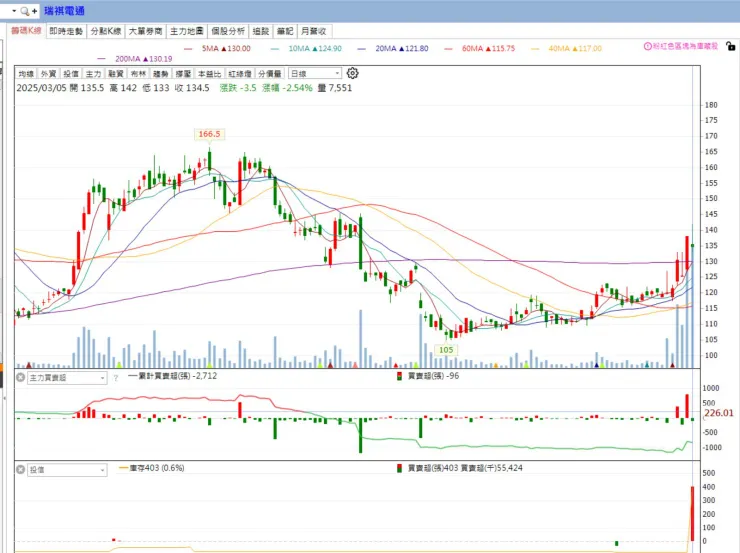This screenshot has width=740, height=553.
Task: Toggle the 外資 overlay button
Action: [48, 74]
